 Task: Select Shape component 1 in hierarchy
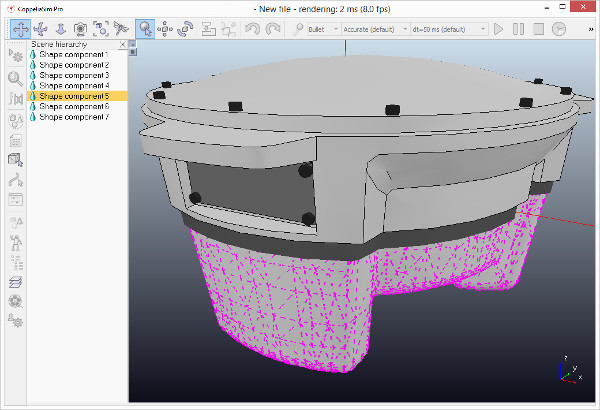tap(74, 55)
